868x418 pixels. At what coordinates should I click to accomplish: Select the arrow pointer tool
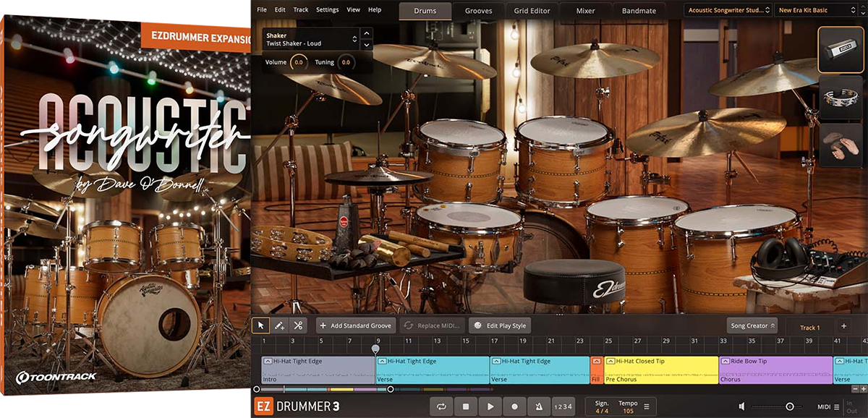[x=262, y=325]
